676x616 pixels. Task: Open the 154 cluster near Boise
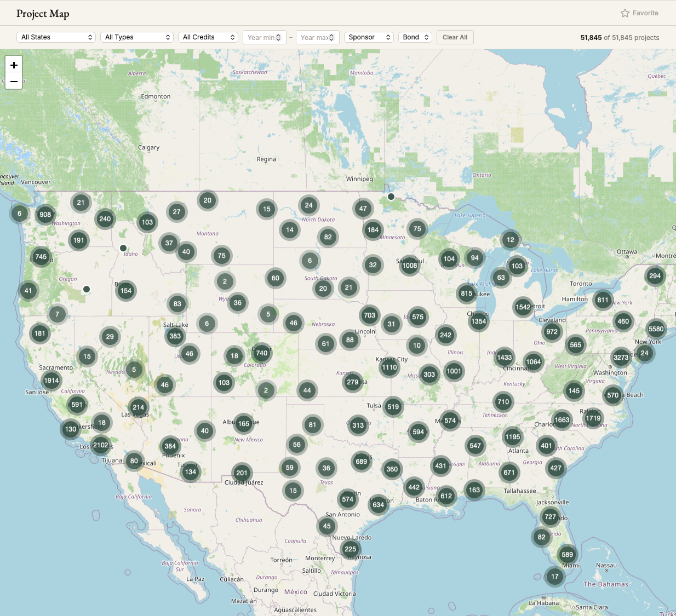126,291
